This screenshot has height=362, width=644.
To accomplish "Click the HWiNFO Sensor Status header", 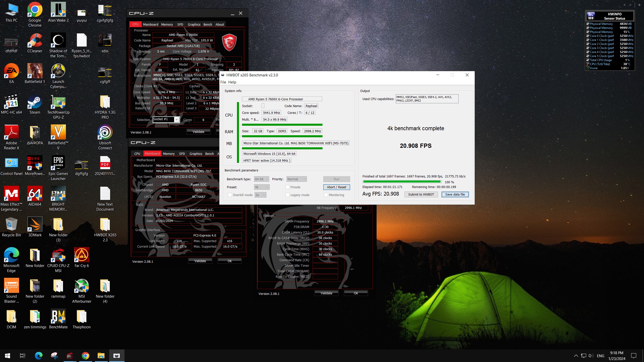I will click(x=610, y=16).
